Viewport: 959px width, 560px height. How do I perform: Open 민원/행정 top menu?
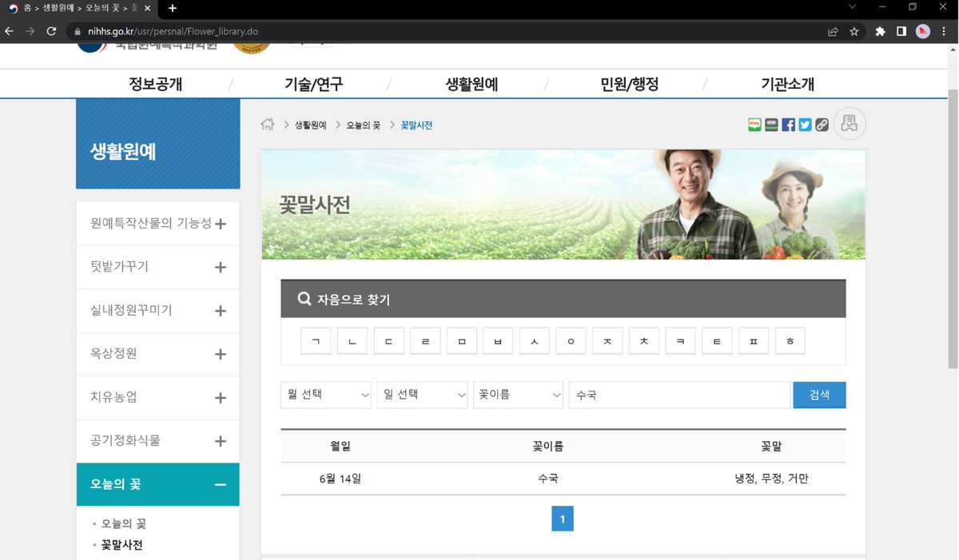click(x=630, y=84)
